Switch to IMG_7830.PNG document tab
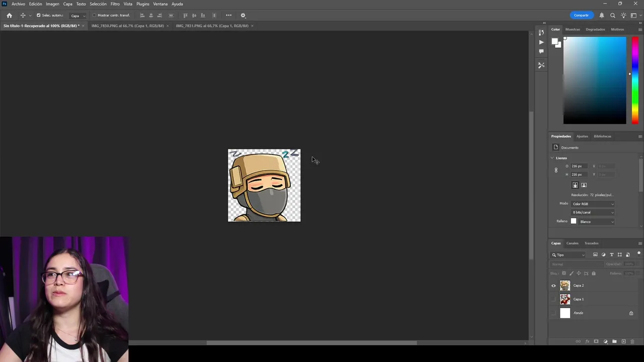The height and width of the screenshot is (362, 644). pos(127,26)
